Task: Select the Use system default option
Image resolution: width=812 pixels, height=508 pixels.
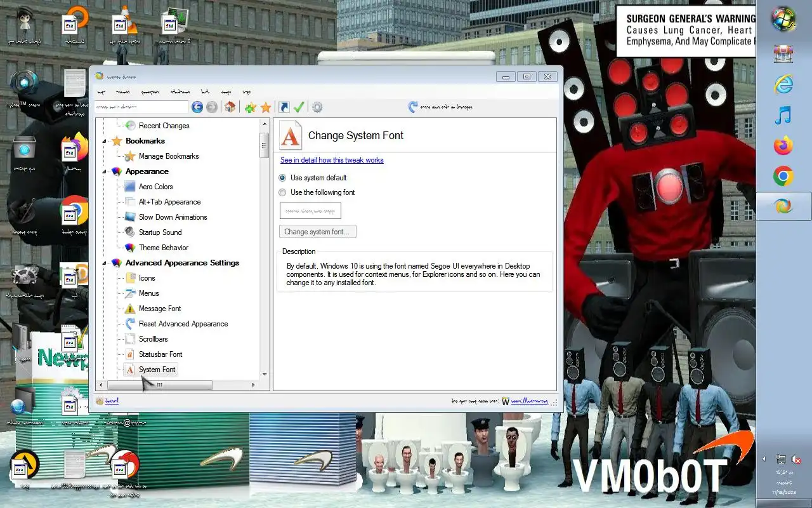Action: click(313, 178)
